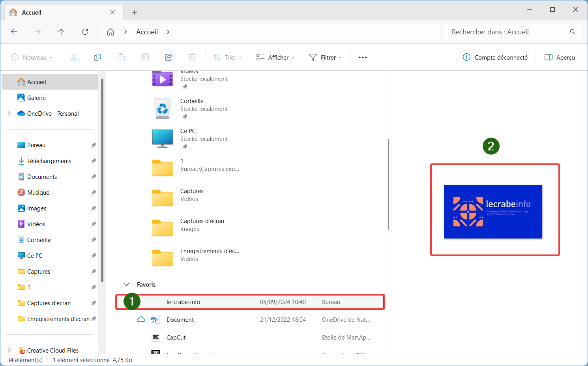The image size is (588, 366).
Task: Click the Rename icon in toolbar
Action: [145, 58]
